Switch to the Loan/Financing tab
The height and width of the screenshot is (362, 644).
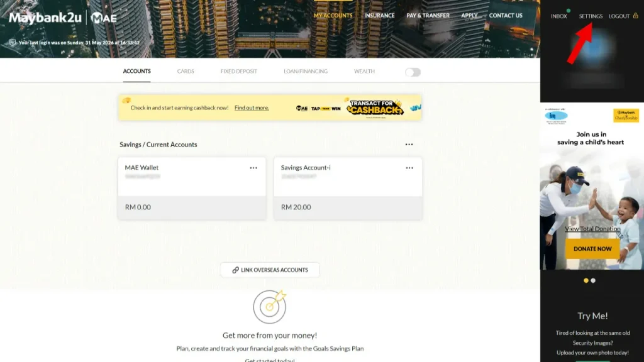tap(306, 71)
